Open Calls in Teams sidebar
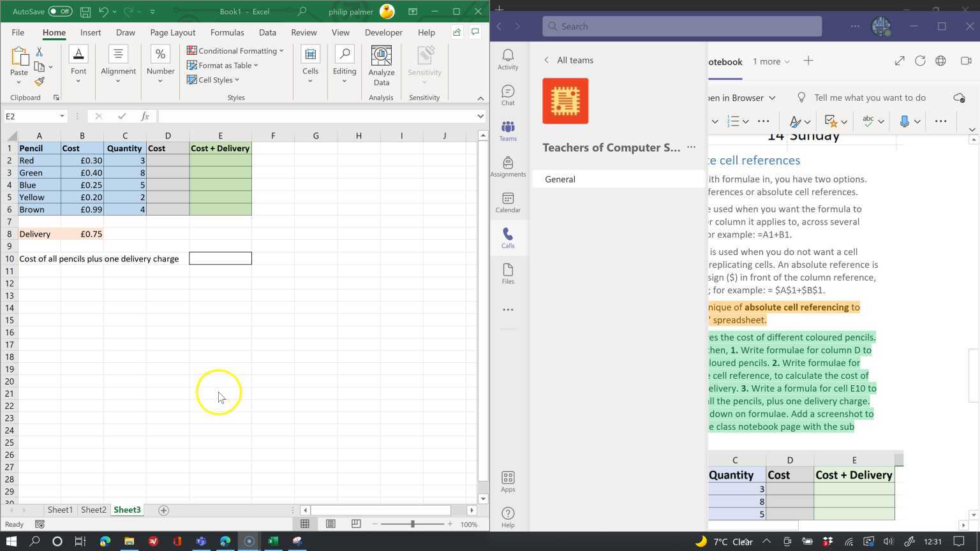 [x=508, y=238]
